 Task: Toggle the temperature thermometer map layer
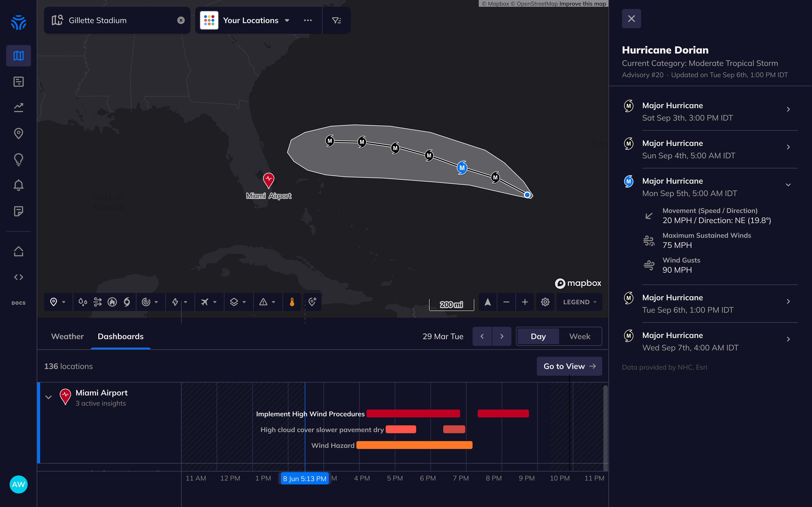pyautogui.click(x=292, y=302)
